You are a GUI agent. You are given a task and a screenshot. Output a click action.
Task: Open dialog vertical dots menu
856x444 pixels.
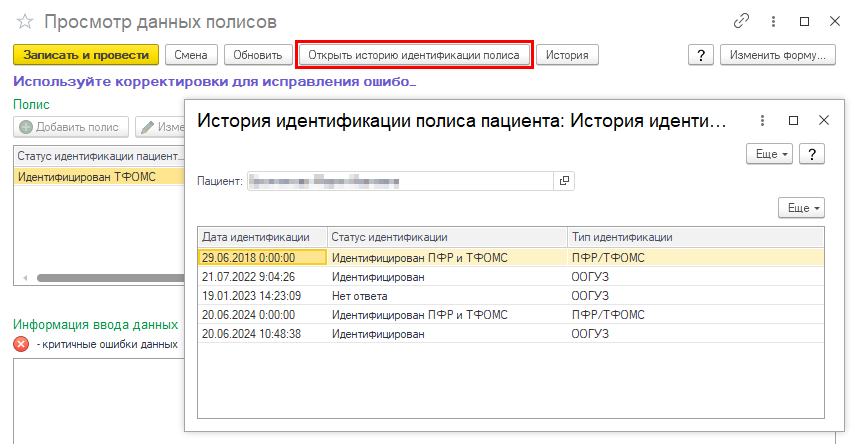(x=761, y=120)
